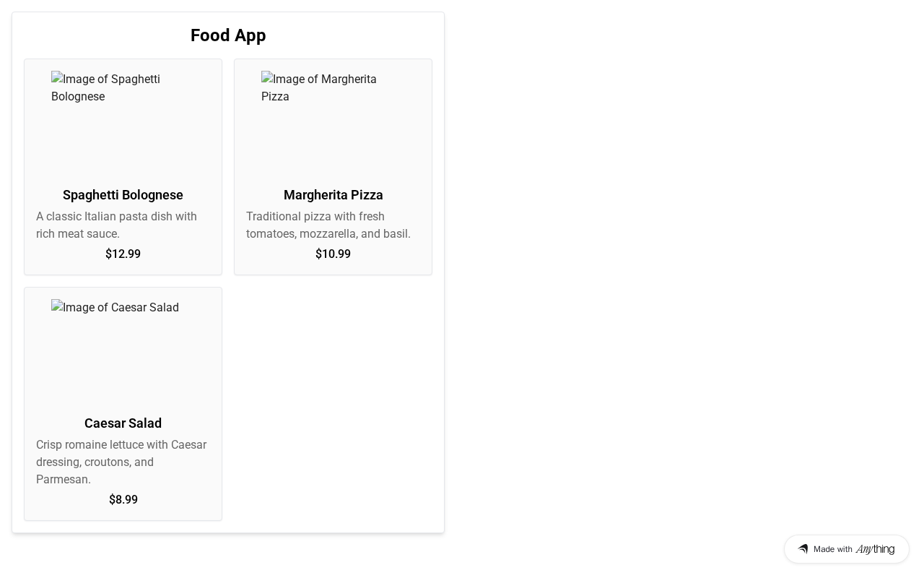Click the Spaghetti Bolognese description text
The height and width of the screenshot is (578, 924).
click(116, 225)
